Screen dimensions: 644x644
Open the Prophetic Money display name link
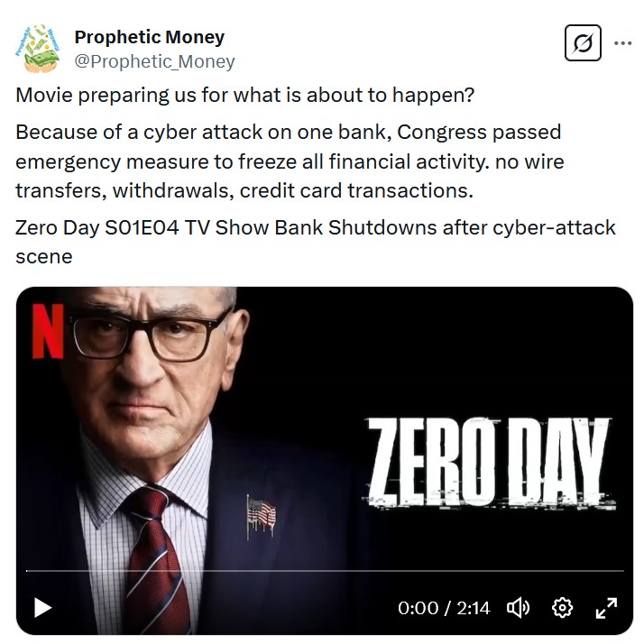pyautogui.click(x=149, y=37)
